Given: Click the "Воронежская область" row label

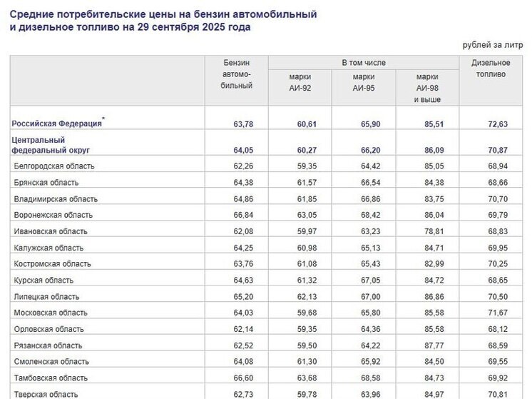Looking at the screenshot, I should click(x=54, y=215).
